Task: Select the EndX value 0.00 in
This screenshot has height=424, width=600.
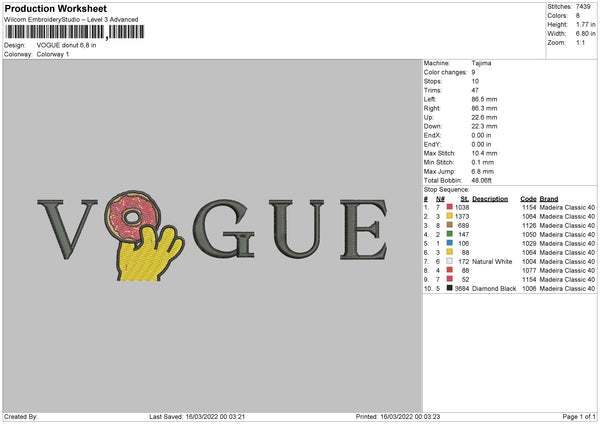Action: coord(481,135)
